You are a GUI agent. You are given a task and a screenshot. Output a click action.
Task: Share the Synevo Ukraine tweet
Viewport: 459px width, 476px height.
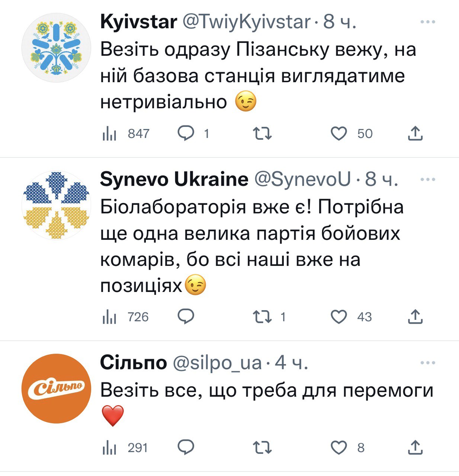[x=415, y=316]
